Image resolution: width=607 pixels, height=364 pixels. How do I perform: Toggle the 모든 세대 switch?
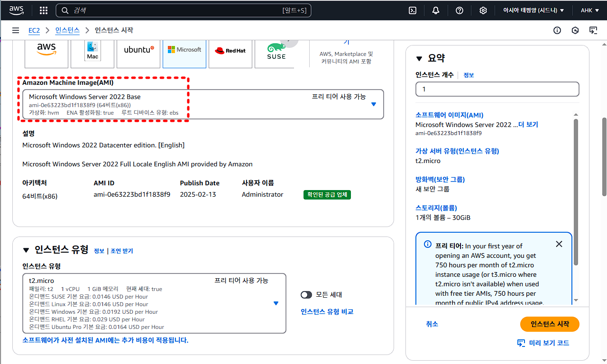pyautogui.click(x=306, y=295)
